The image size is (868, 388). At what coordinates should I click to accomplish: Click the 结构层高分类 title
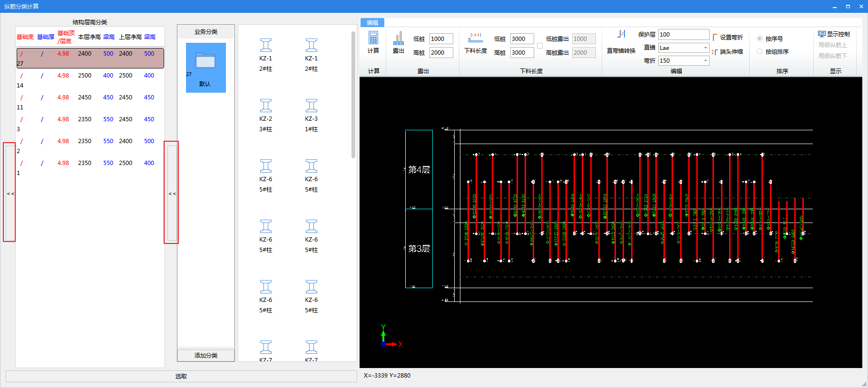pos(90,22)
